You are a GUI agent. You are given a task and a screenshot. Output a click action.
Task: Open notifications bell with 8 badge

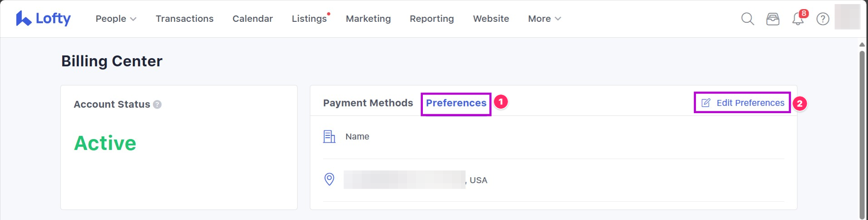(x=798, y=19)
